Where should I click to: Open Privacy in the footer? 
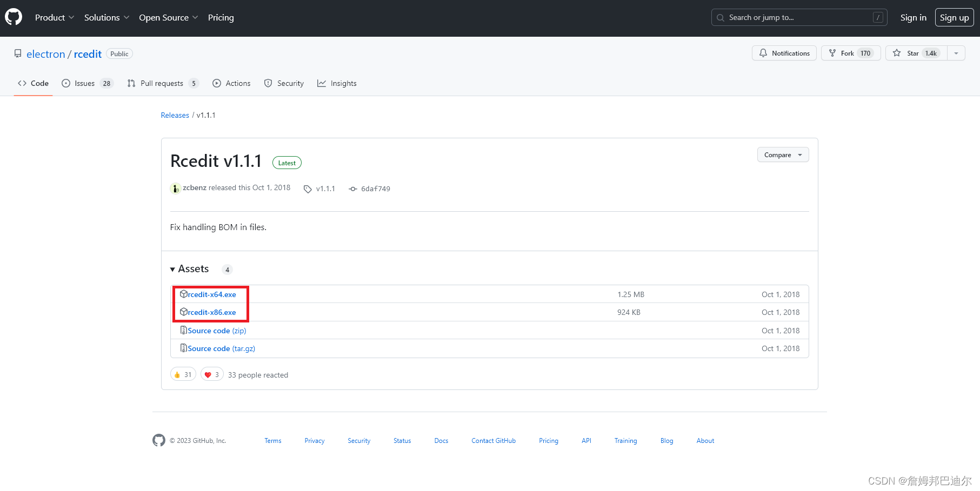pos(315,441)
